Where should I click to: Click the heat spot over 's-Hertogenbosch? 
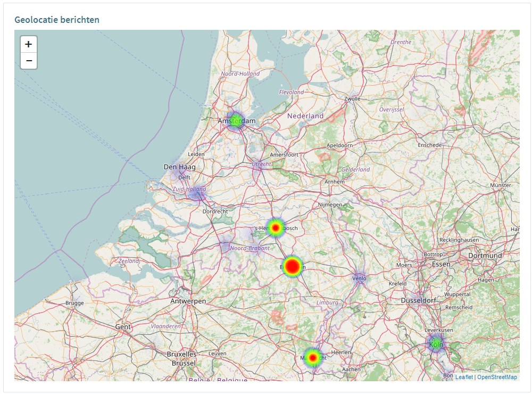(x=276, y=228)
